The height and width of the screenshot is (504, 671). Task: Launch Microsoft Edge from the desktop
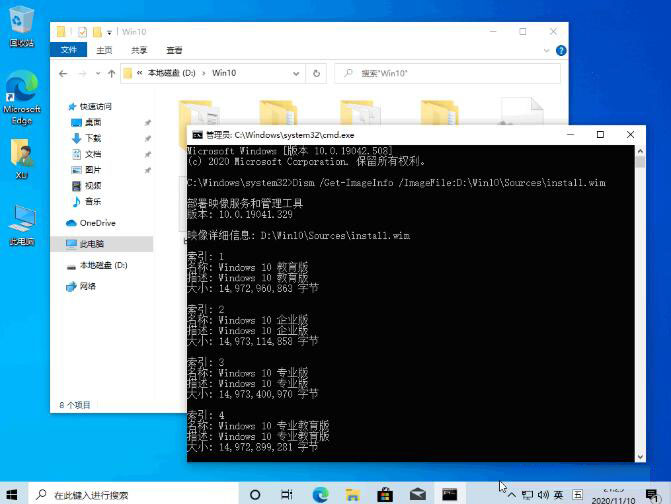22,97
